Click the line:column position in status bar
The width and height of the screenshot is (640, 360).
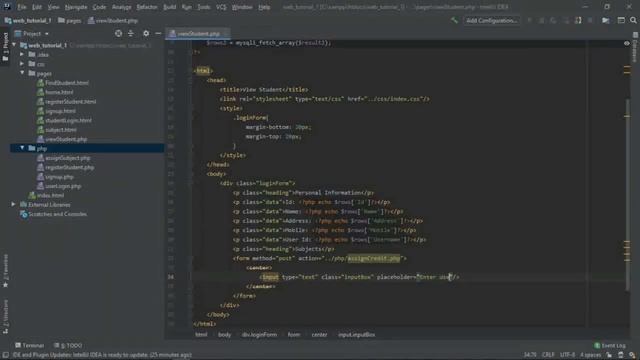530,355
